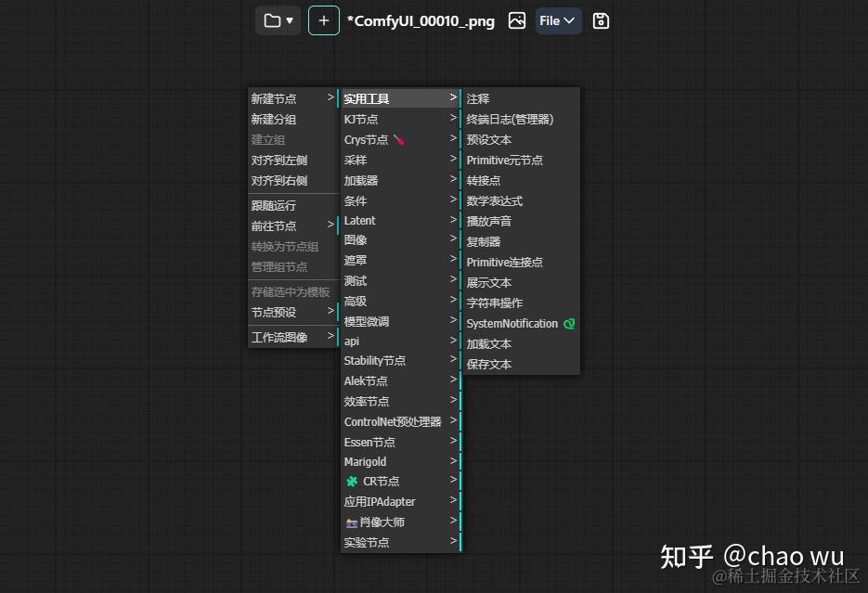Click the save workflow disk icon

(600, 20)
